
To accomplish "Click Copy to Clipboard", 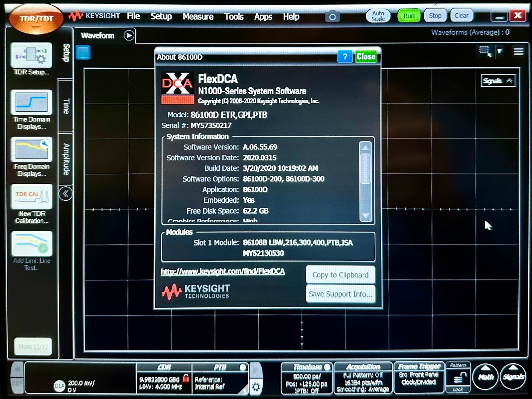I will pyautogui.click(x=340, y=275).
